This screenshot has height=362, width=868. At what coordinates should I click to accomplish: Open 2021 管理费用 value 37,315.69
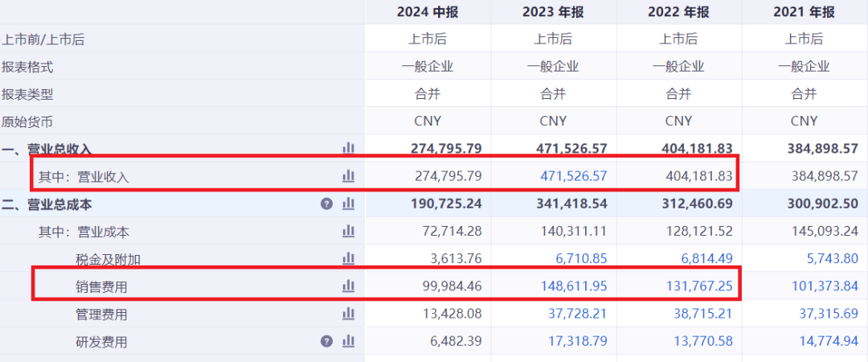828,314
